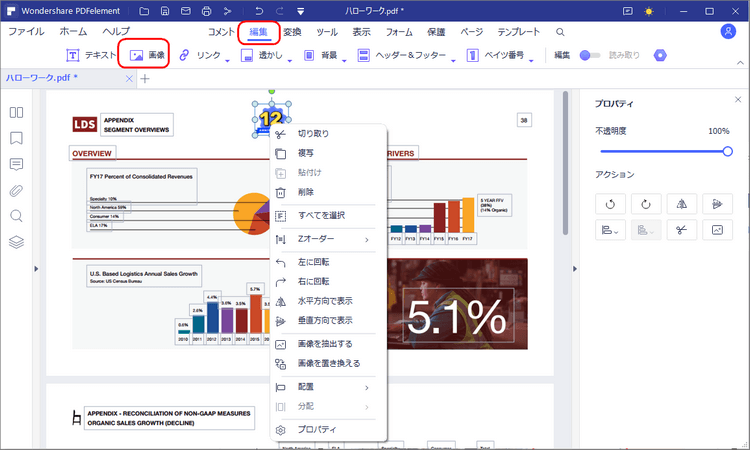Open the bookmarks panel in left sidebar
This screenshot has width=750, height=450.
16,138
